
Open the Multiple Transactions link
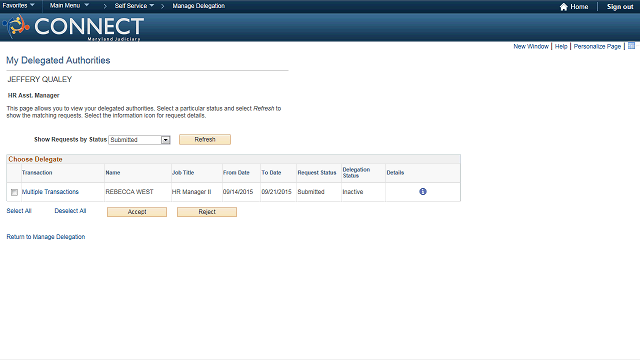(50, 192)
